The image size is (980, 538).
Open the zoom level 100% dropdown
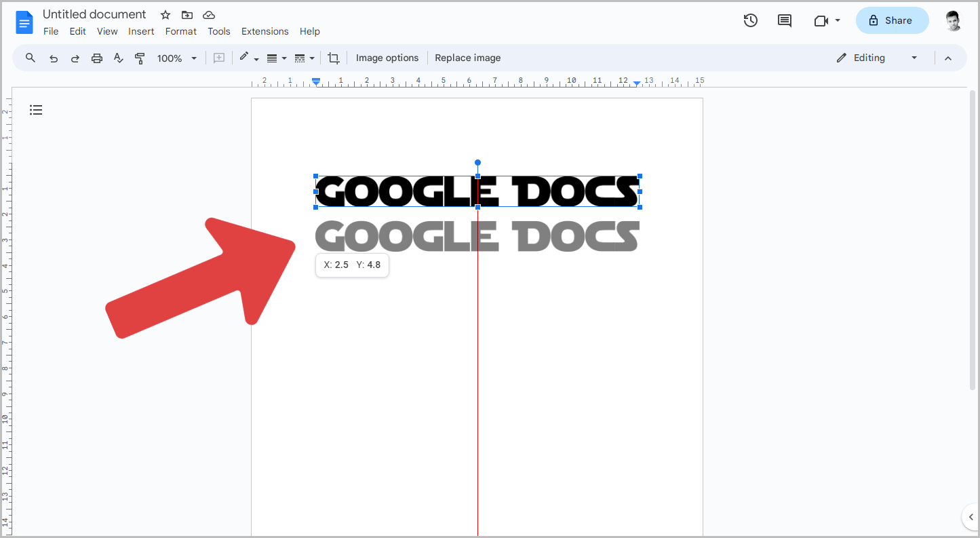[177, 58]
